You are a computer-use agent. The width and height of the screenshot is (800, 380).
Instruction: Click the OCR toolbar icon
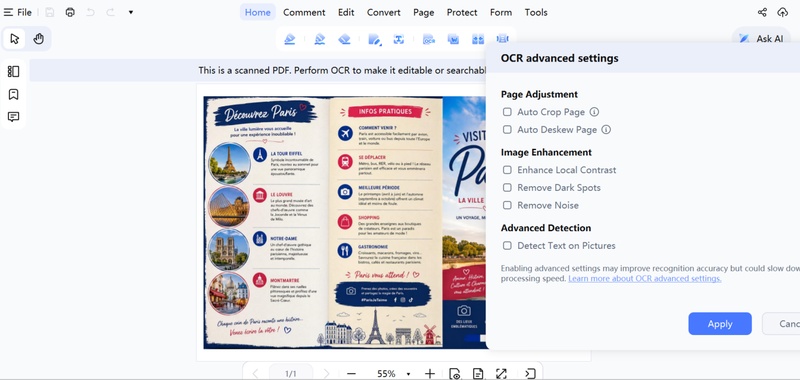(429, 39)
